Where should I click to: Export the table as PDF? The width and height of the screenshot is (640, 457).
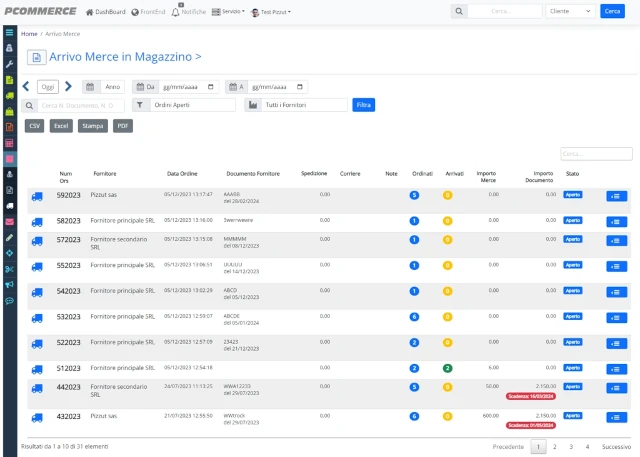[x=123, y=126]
